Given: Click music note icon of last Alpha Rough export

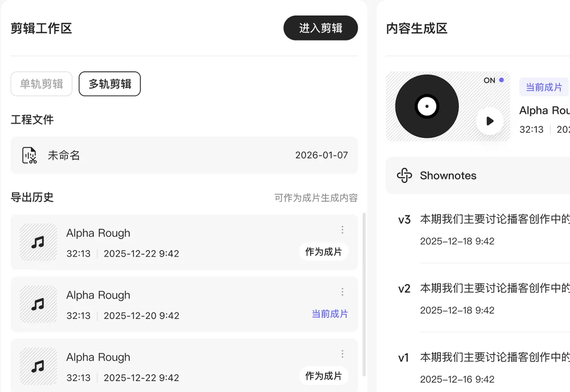Looking at the screenshot, I should click(38, 366).
